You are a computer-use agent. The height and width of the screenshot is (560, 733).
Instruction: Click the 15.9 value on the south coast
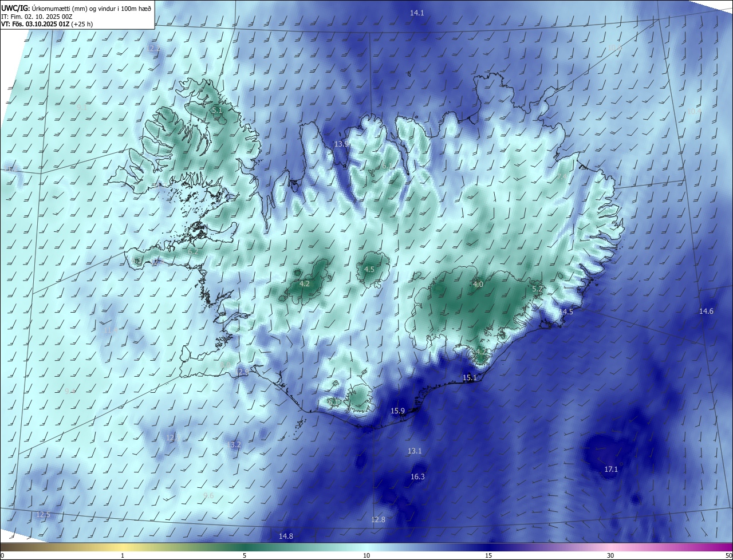pyautogui.click(x=398, y=411)
